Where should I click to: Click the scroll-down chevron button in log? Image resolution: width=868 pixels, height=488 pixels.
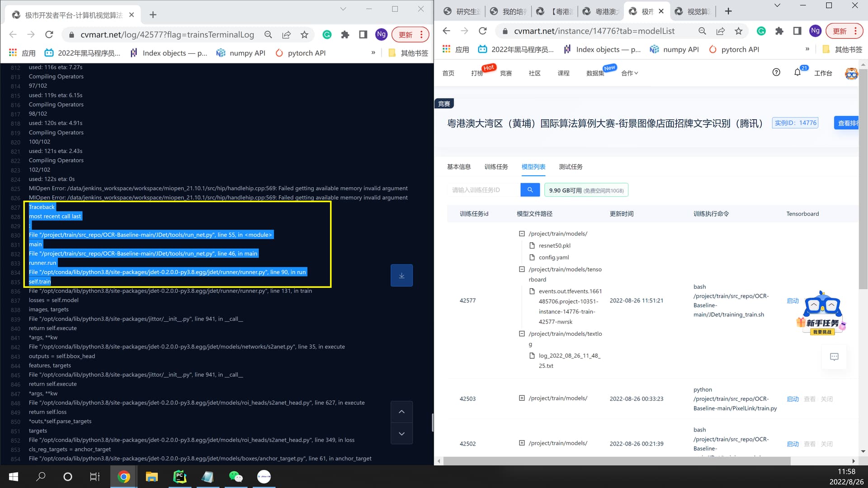(x=401, y=434)
